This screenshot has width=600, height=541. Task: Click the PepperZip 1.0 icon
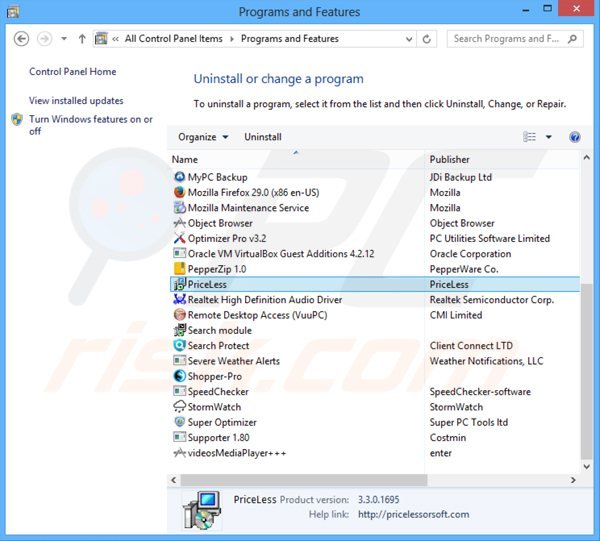(179, 269)
